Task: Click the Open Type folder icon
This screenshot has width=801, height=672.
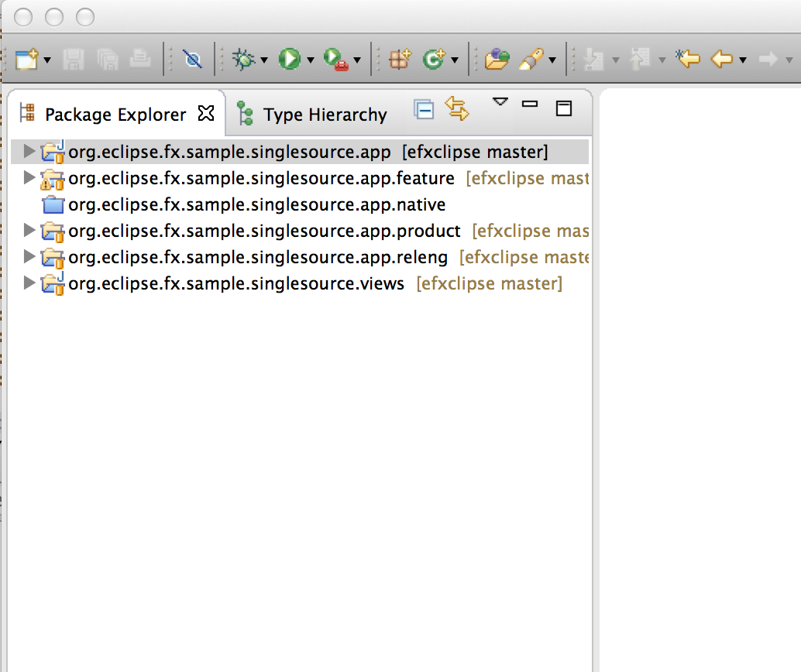Action: coord(497,59)
